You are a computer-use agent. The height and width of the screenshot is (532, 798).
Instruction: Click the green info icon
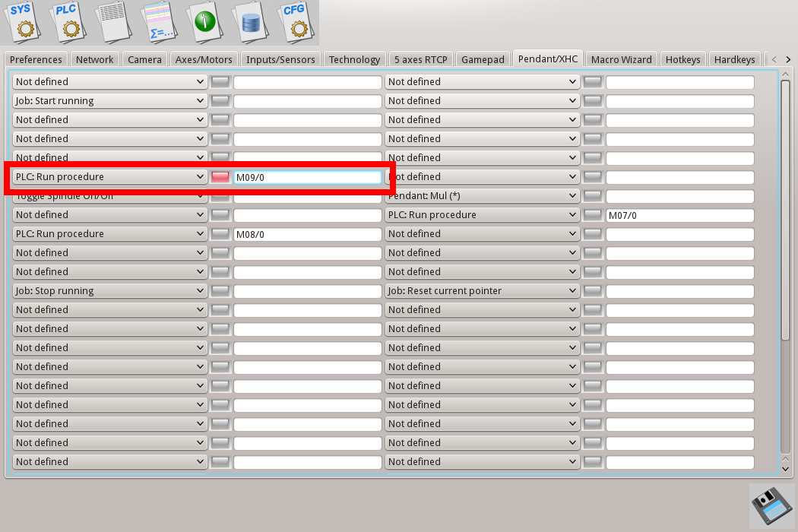click(205, 21)
